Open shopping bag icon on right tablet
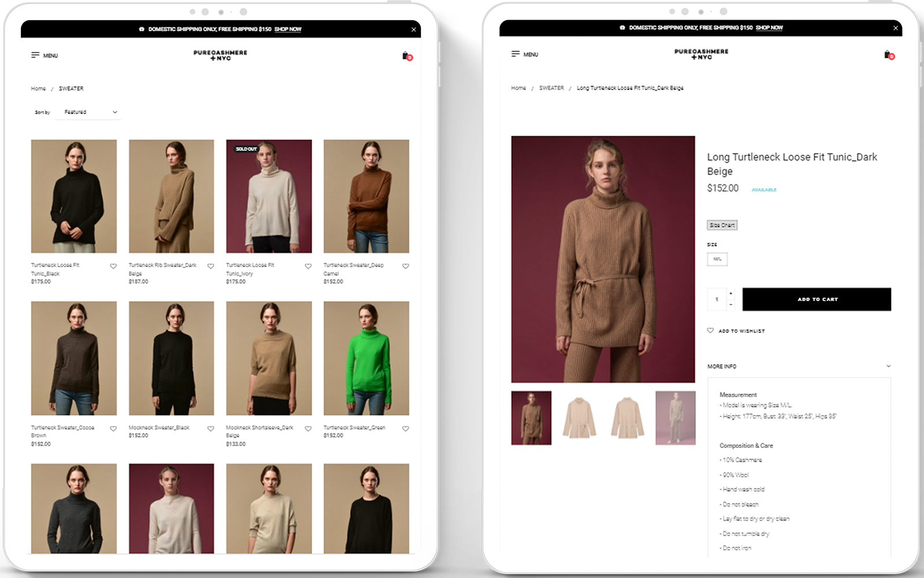924x578 pixels. point(889,55)
